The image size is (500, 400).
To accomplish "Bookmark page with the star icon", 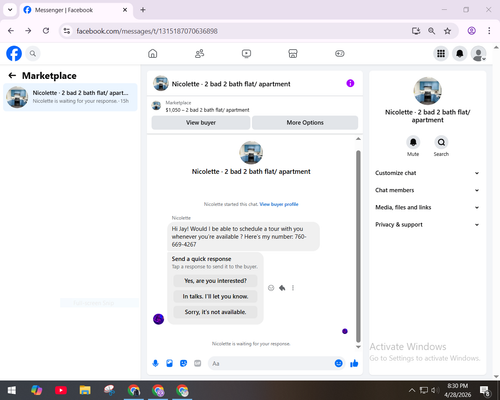I will (447, 31).
